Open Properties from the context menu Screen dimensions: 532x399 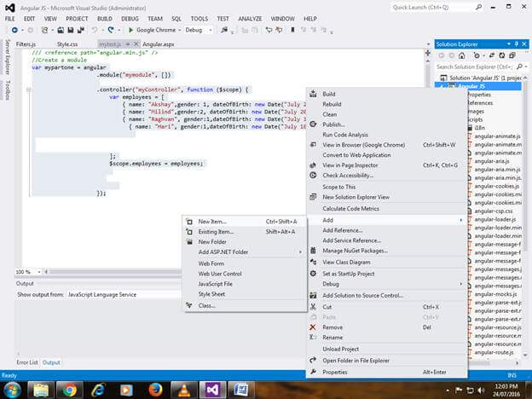pos(335,372)
